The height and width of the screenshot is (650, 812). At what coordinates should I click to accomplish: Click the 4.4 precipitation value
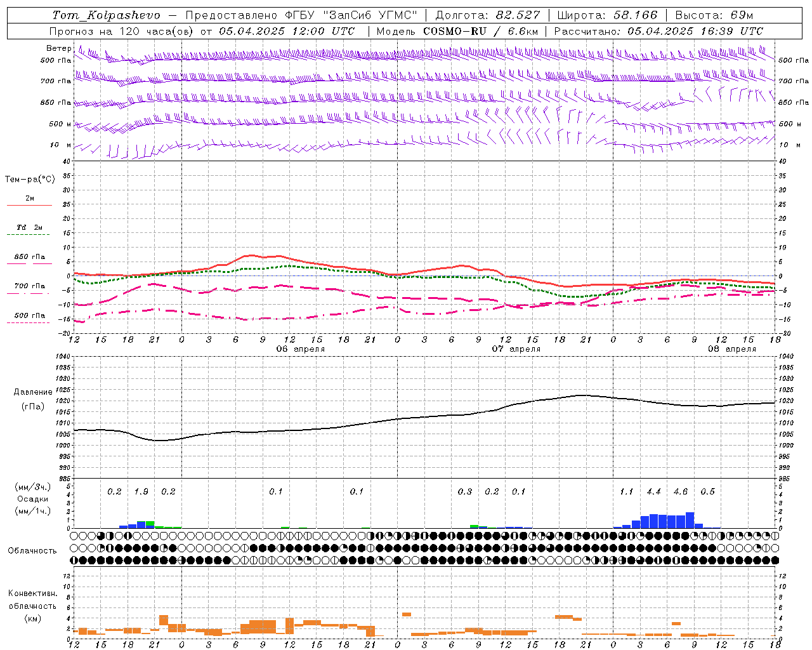(x=653, y=492)
